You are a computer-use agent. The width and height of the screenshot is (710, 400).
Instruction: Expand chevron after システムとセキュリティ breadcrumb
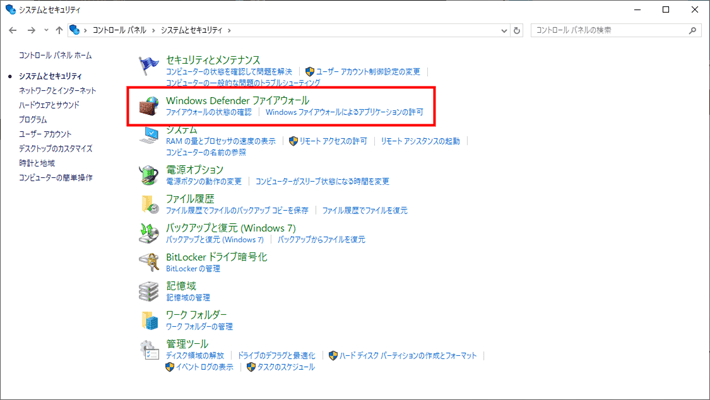[x=229, y=30]
